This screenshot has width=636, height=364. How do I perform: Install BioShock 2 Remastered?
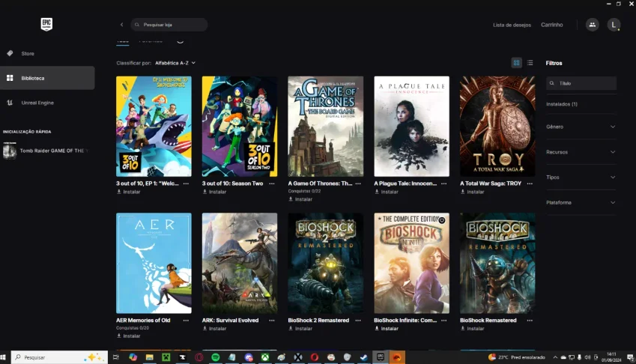300,328
